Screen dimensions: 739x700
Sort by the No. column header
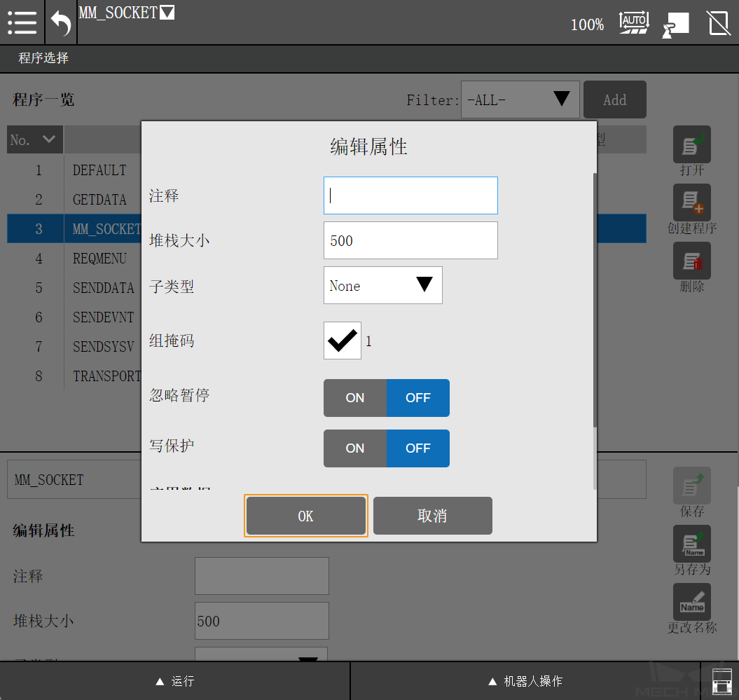pyautogui.click(x=34, y=139)
